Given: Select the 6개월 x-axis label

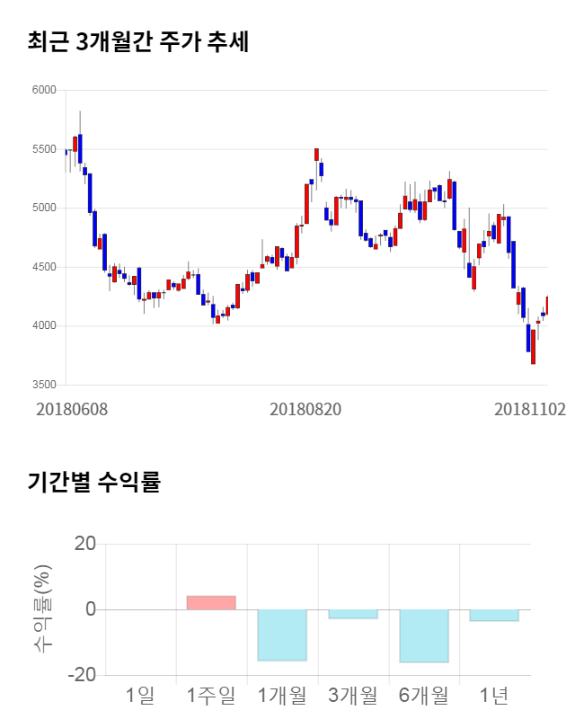Looking at the screenshot, I should click(423, 695).
